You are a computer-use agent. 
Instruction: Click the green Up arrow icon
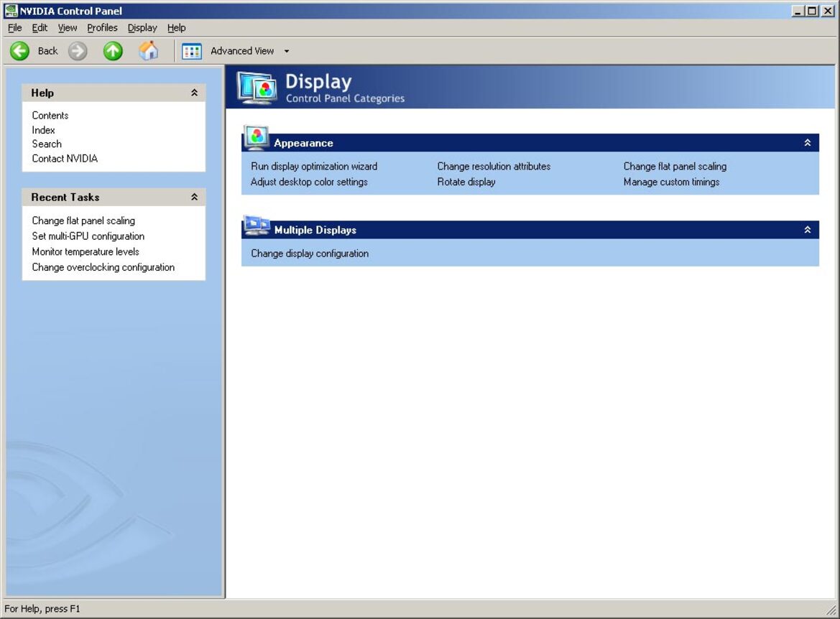[x=113, y=51]
